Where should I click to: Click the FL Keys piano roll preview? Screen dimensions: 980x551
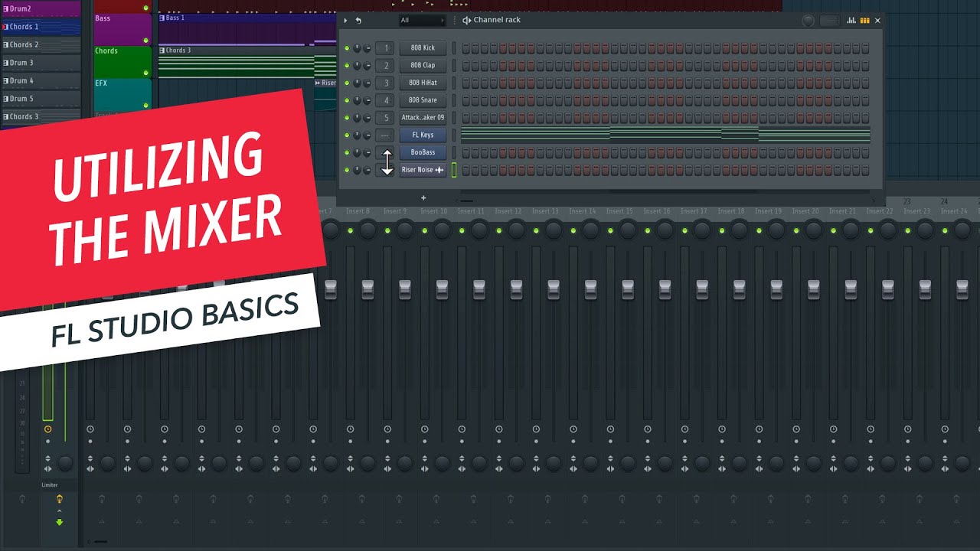click(x=665, y=135)
